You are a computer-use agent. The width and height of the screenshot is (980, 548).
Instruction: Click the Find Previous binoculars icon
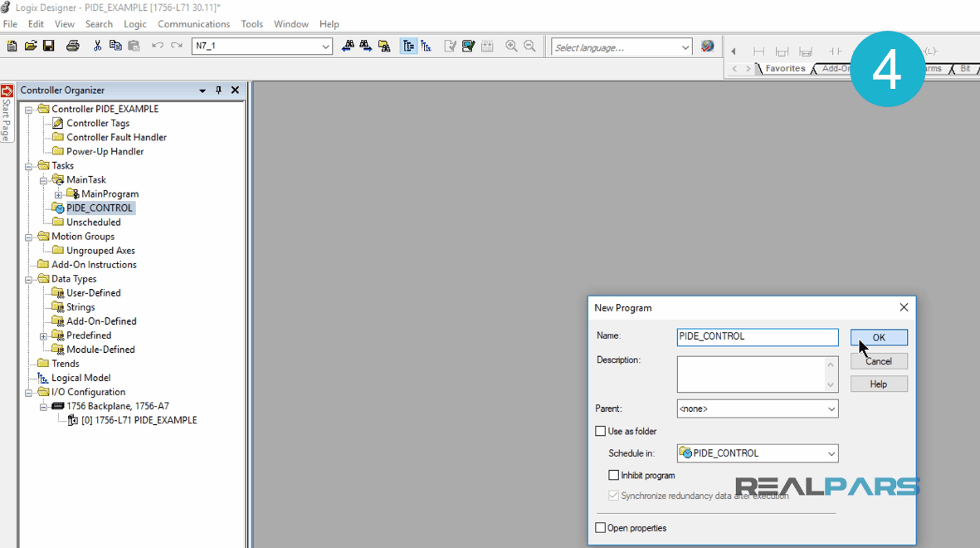tap(349, 46)
